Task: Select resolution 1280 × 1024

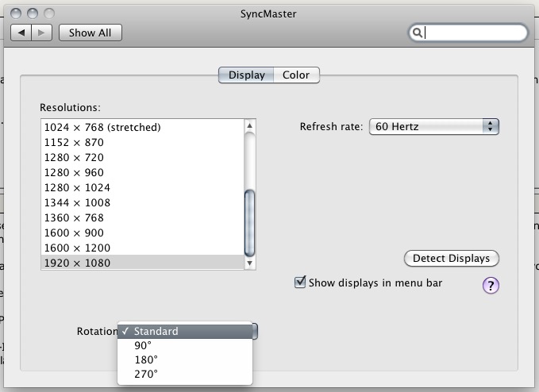Action: [142, 188]
